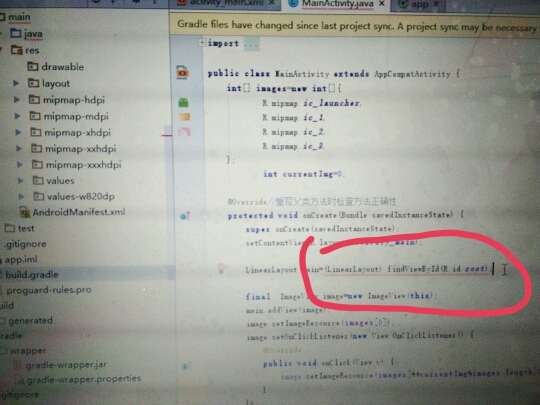Expand the values folder

[20, 180]
